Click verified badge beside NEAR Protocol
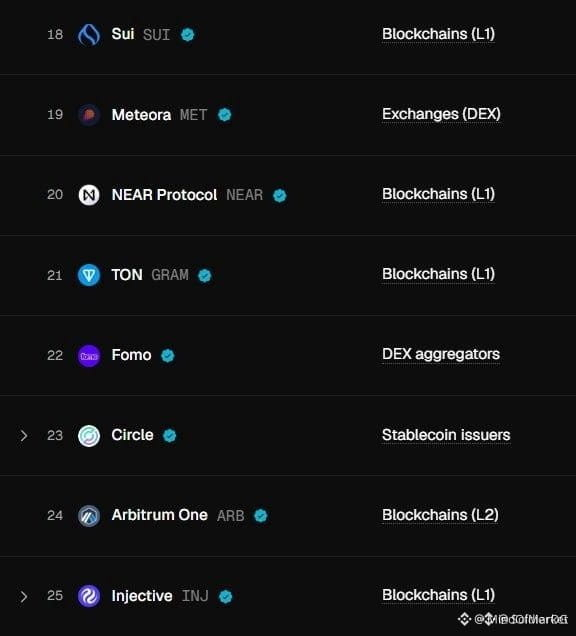Screen dimensions: 576x636 click(x=279, y=196)
